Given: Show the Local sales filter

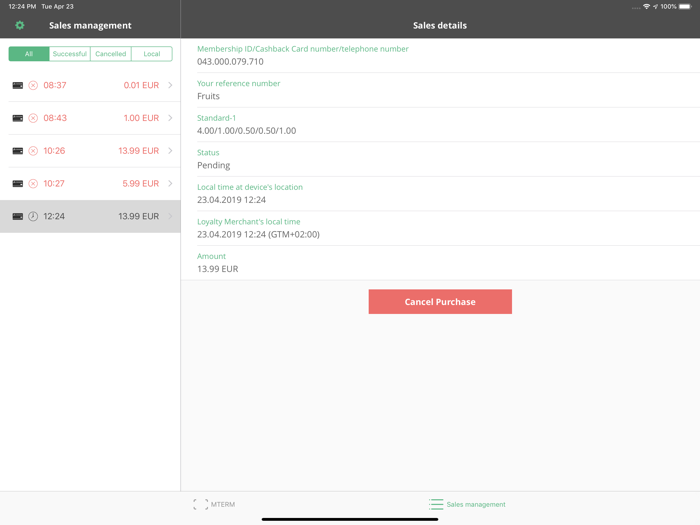Looking at the screenshot, I should click(152, 54).
